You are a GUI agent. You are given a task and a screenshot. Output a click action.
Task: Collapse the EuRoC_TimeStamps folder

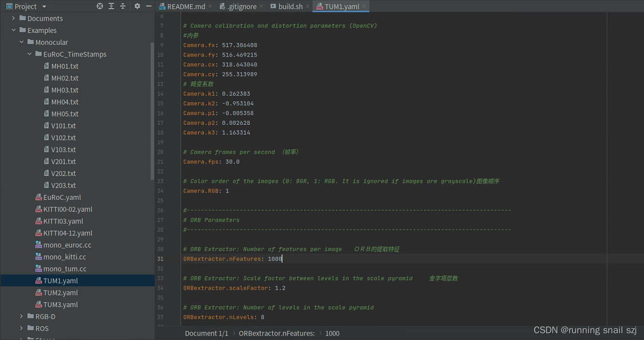29,54
